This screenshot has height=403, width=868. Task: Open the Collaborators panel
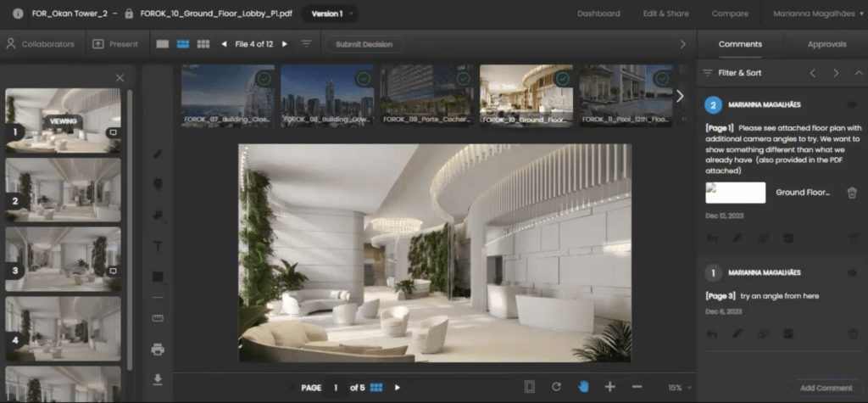pos(41,44)
